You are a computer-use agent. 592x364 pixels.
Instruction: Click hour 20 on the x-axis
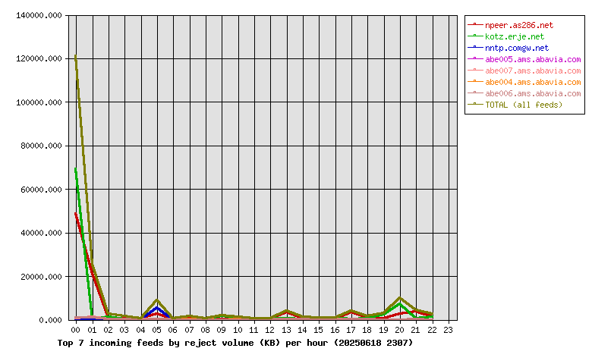point(400,330)
